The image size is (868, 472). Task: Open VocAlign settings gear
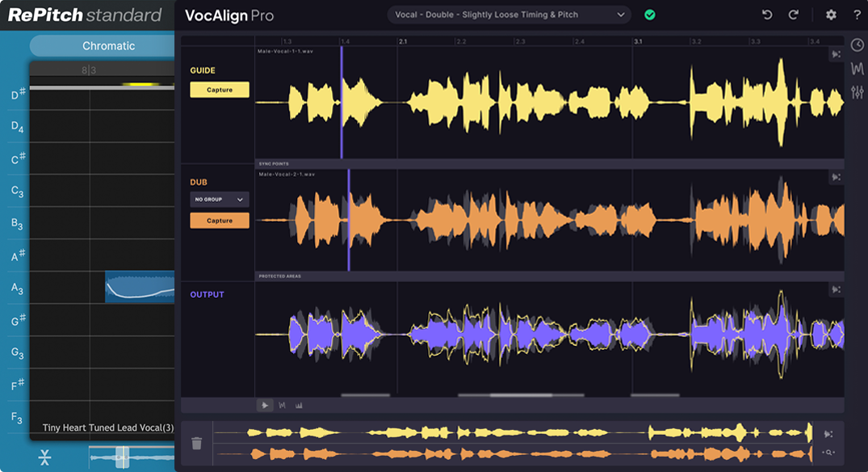[831, 14]
